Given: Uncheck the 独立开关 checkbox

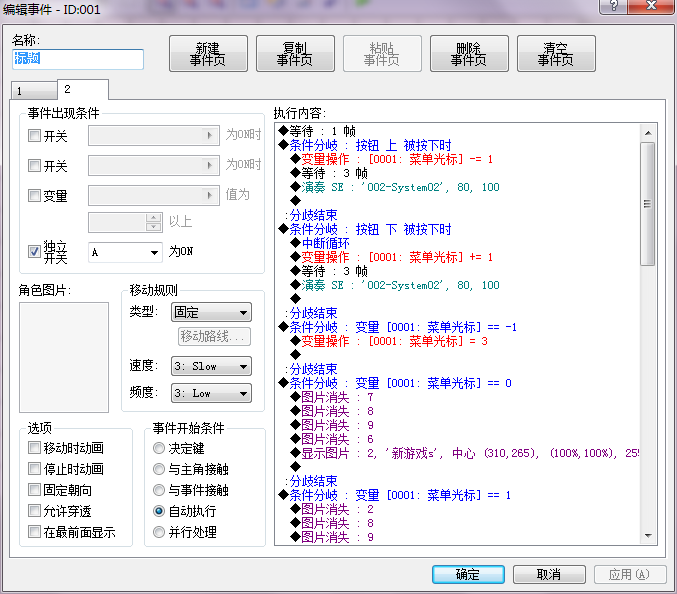Looking at the screenshot, I should coord(34,251).
